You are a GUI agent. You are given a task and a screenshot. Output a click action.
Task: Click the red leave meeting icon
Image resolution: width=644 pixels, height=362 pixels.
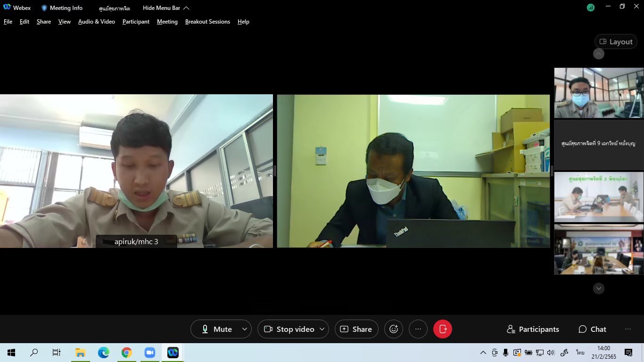click(x=442, y=329)
